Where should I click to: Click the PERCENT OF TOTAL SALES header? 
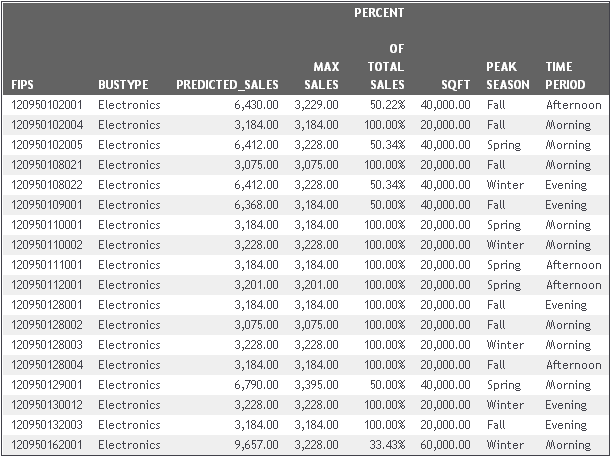379,49
